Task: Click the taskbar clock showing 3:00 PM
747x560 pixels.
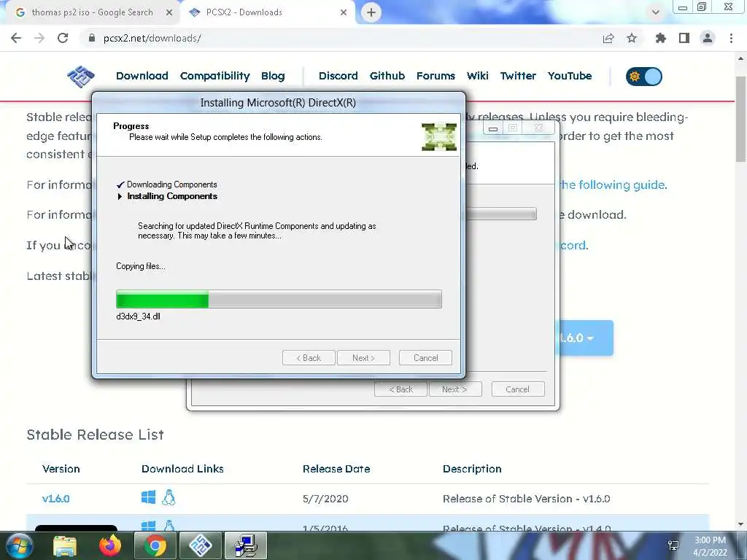Action: pos(710,546)
